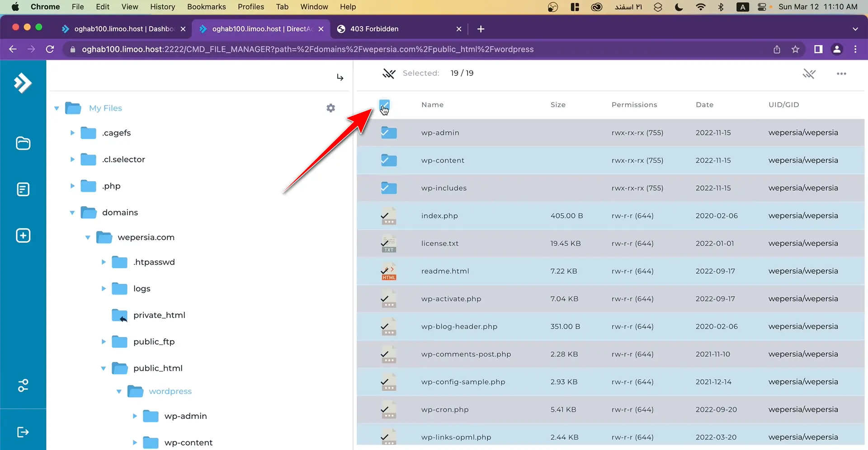
Task: Click the private_html shortcut folder icon
Action: pyautogui.click(x=120, y=315)
